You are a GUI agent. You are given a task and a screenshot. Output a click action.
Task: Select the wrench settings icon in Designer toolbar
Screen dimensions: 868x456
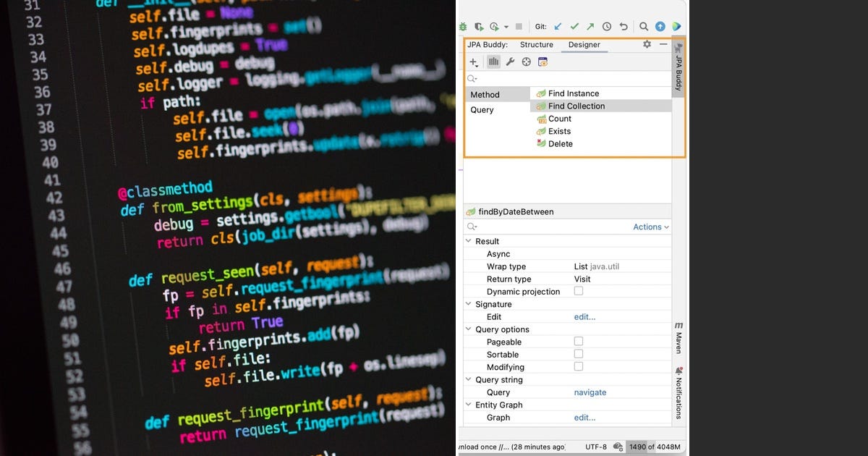pyautogui.click(x=511, y=62)
